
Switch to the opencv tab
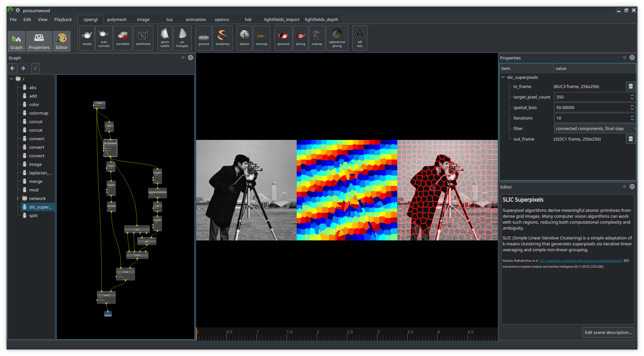click(x=222, y=19)
